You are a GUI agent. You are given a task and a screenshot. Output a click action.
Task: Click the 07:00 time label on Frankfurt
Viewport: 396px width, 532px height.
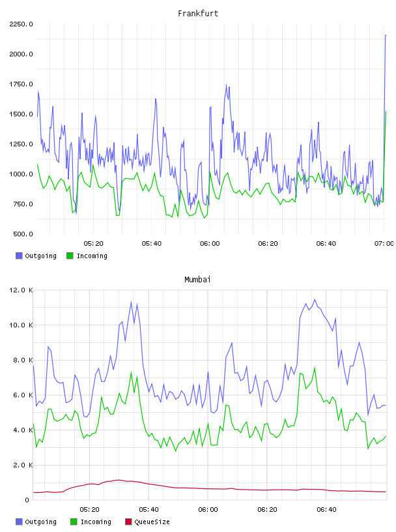click(x=384, y=244)
